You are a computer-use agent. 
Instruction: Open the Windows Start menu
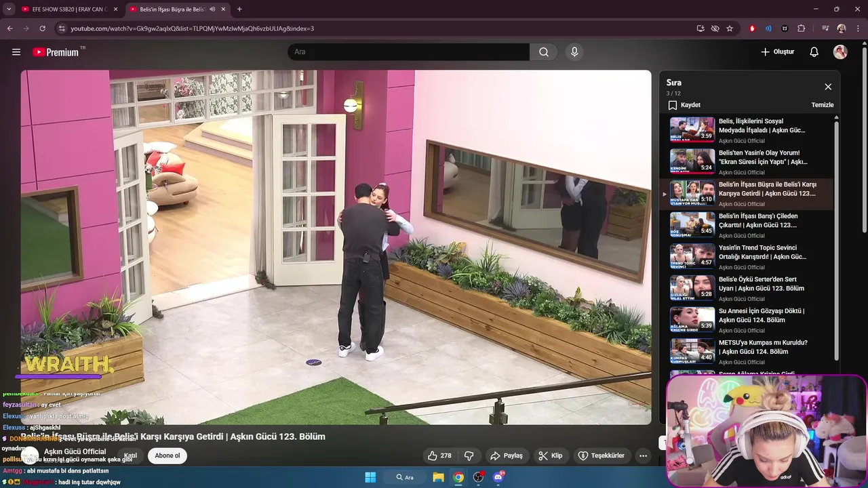370,477
